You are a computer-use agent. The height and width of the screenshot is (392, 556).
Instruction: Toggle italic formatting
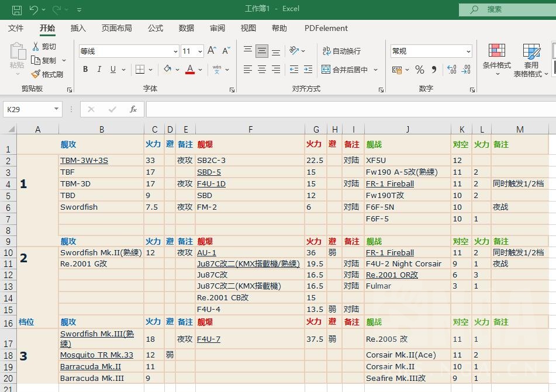click(99, 70)
